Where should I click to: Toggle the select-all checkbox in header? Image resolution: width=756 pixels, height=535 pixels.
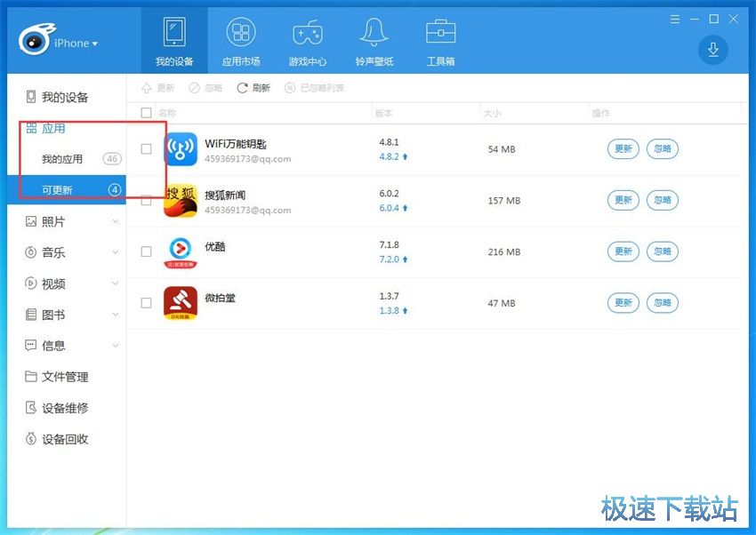pos(146,113)
